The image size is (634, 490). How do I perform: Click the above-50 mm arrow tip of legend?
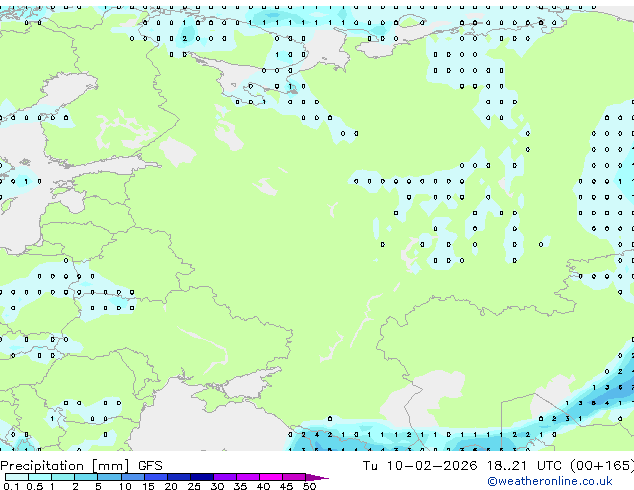click(x=317, y=477)
